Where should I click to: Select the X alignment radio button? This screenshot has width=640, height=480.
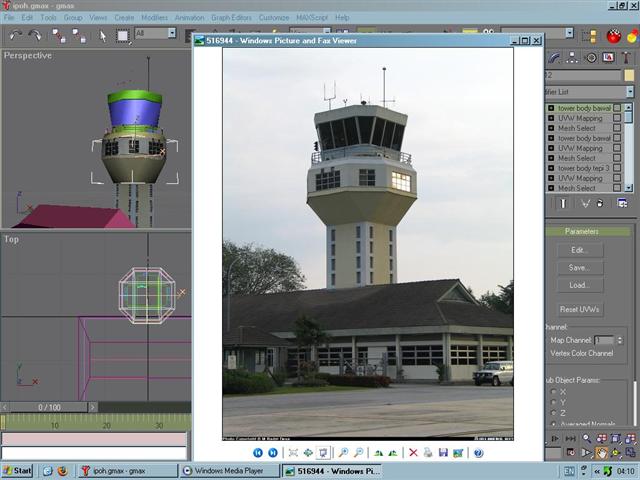pos(554,391)
